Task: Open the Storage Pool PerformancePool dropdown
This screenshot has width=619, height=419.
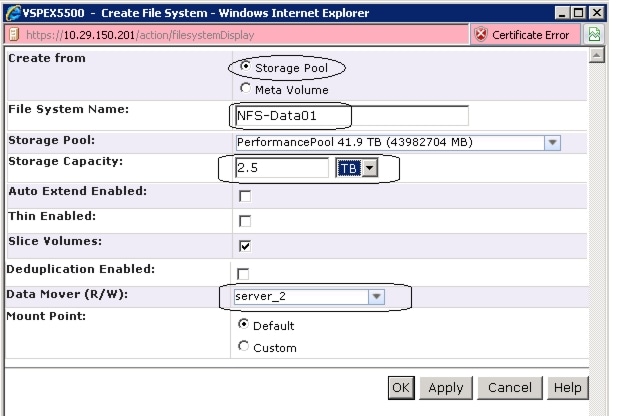Action: pos(552,142)
